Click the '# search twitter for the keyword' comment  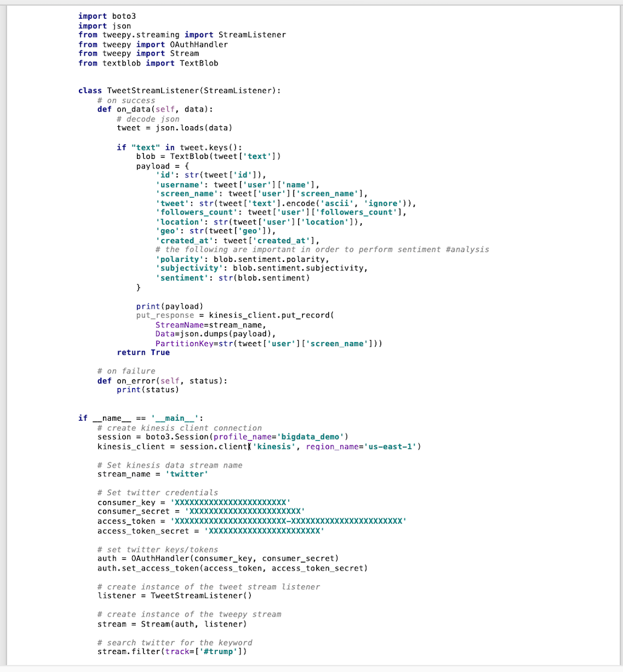pyautogui.click(x=175, y=643)
